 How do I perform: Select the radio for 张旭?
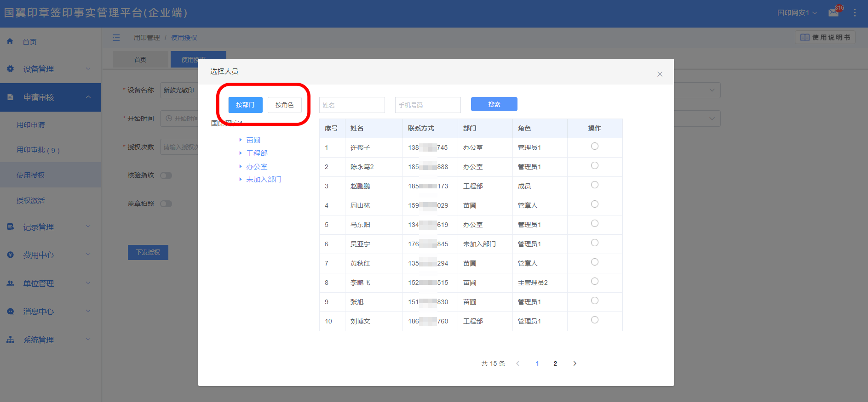pos(595,300)
